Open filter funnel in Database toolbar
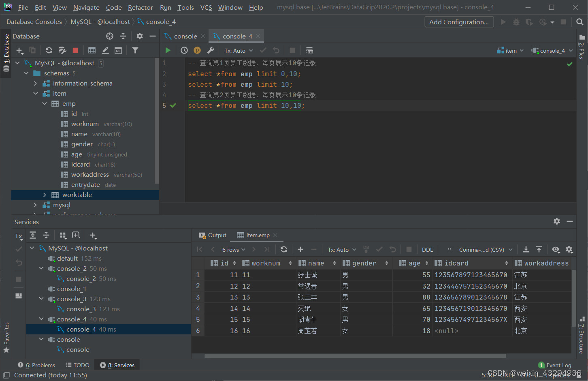The width and height of the screenshot is (588, 381). pyautogui.click(x=135, y=50)
